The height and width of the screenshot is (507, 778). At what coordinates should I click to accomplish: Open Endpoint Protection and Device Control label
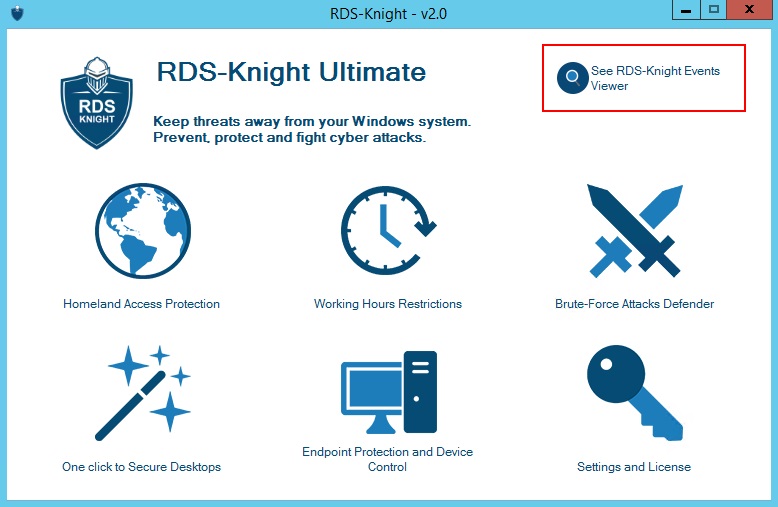[x=388, y=459]
